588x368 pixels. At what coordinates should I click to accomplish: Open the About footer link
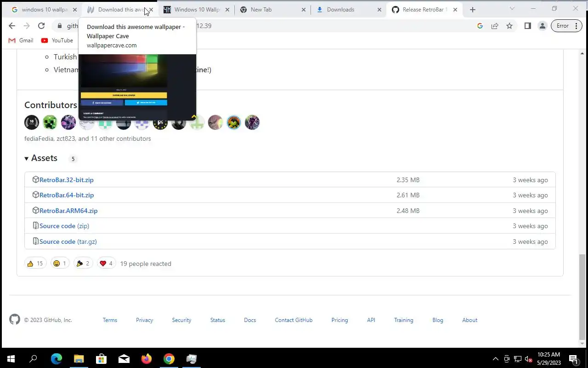click(x=470, y=320)
